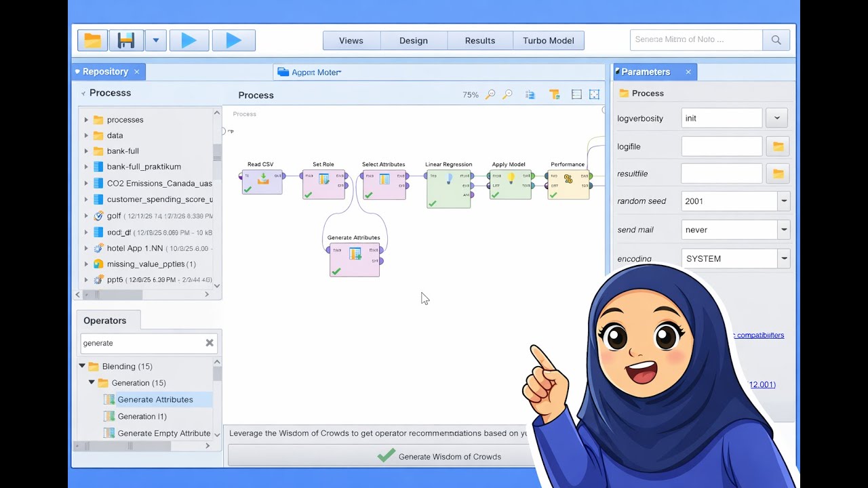Expand the bank-full folder
The image size is (868, 488).
click(x=86, y=151)
